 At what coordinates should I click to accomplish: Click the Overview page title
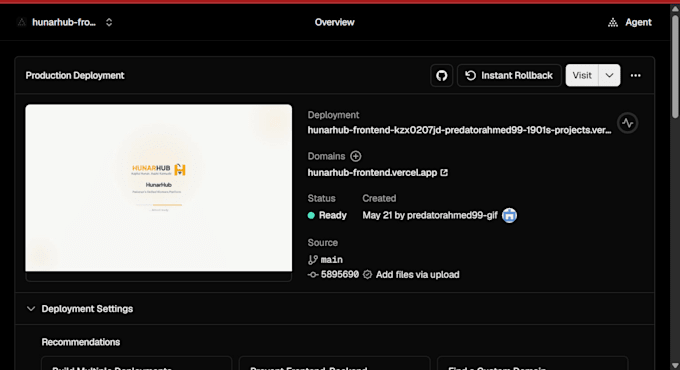click(x=334, y=22)
